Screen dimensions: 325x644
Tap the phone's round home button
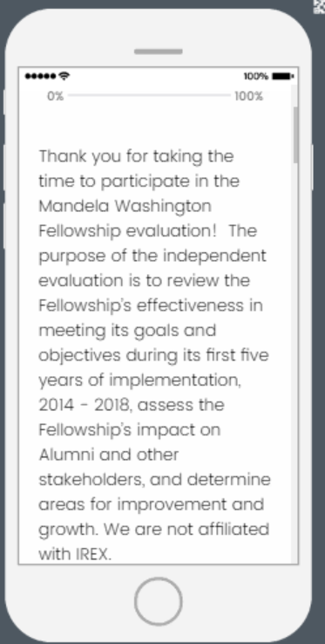tap(159, 601)
